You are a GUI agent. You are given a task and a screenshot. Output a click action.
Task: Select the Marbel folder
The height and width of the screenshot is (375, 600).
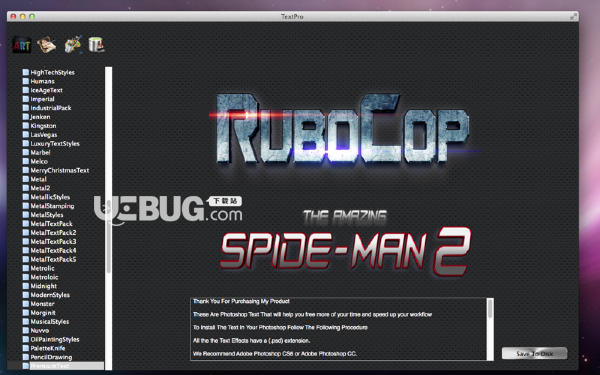[x=36, y=152]
